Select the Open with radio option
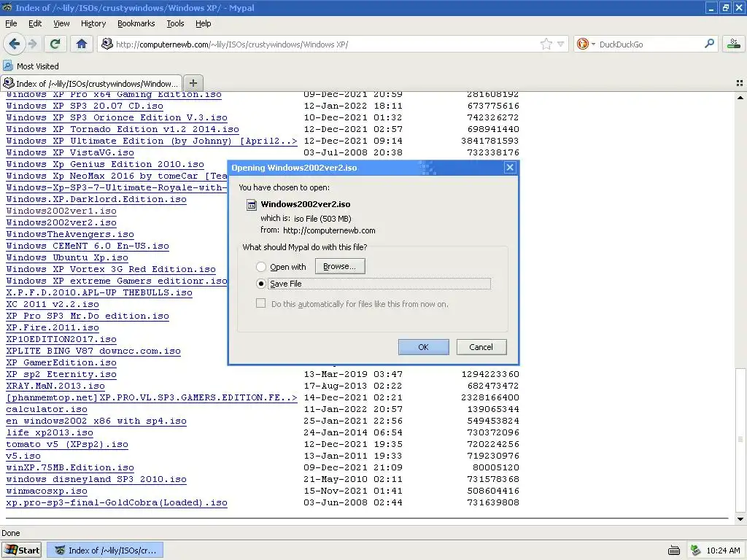 tap(260, 267)
